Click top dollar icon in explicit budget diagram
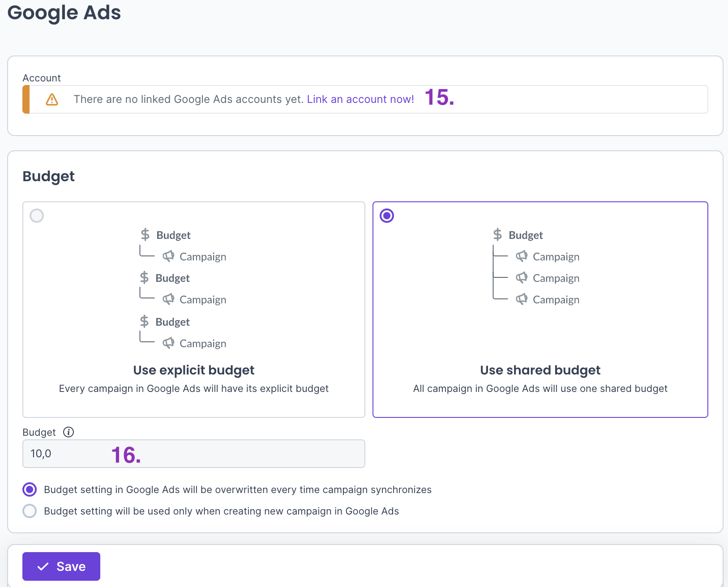 pyautogui.click(x=145, y=234)
